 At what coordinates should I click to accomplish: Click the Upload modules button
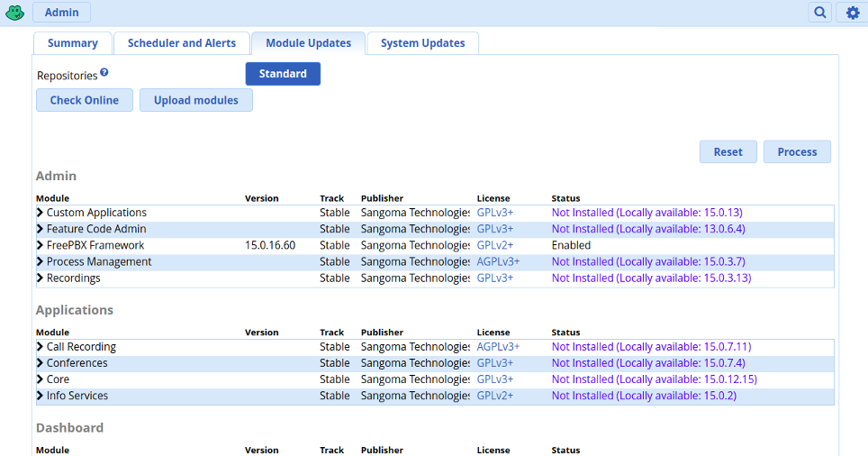coord(196,100)
